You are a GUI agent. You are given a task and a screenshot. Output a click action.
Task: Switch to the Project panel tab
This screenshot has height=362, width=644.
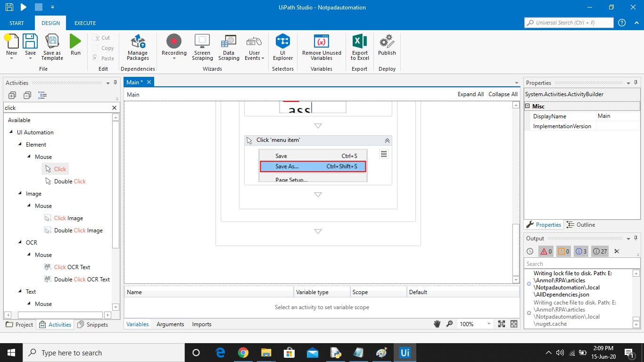20,325
